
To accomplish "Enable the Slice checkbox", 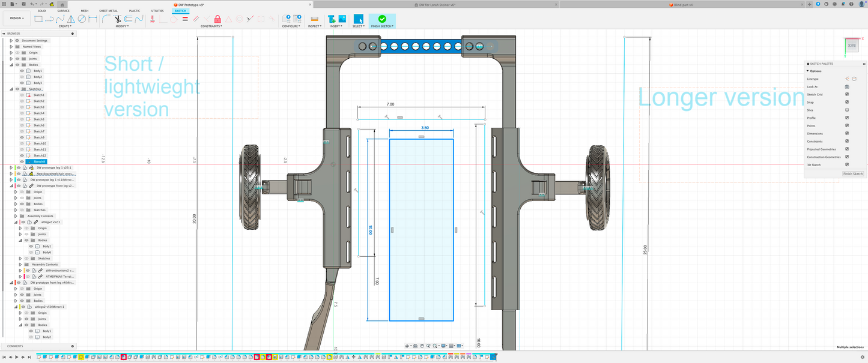I will click(x=847, y=110).
